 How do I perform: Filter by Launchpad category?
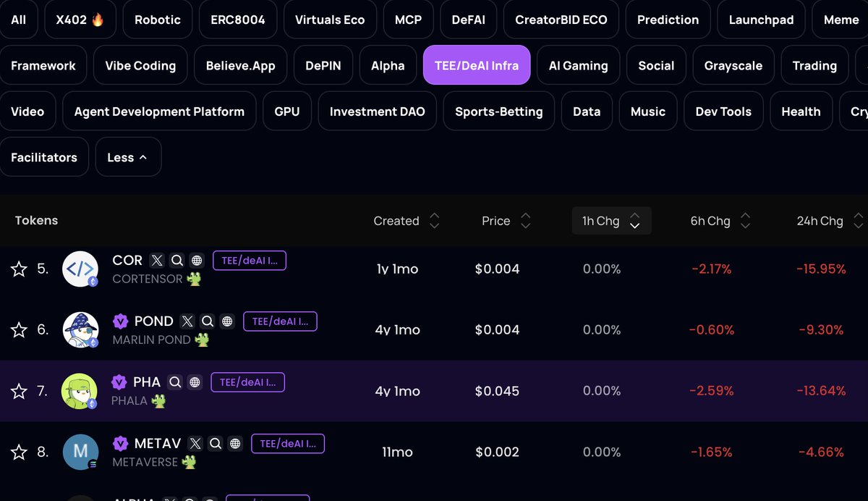pyautogui.click(x=761, y=20)
